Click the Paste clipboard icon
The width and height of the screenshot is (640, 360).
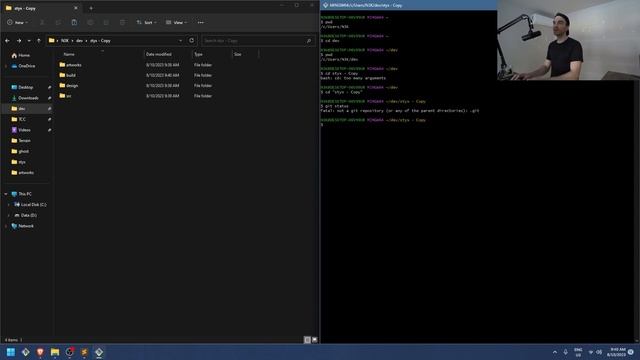(74, 22)
